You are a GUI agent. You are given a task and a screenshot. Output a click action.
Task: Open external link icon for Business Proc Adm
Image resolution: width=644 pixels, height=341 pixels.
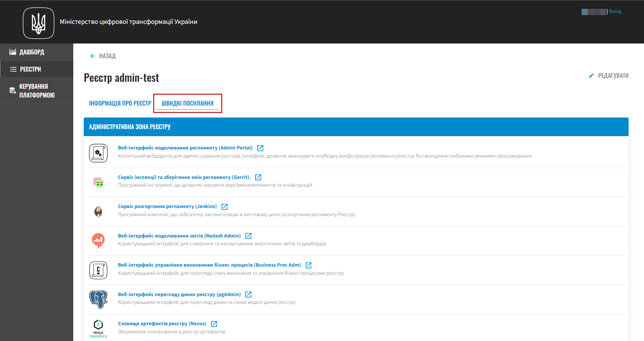(309, 265)
